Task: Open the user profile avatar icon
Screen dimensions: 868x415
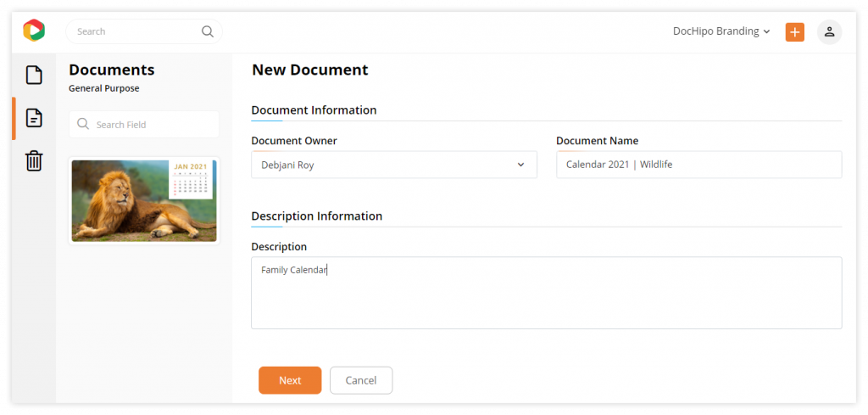Action: (x=829, y=32)
